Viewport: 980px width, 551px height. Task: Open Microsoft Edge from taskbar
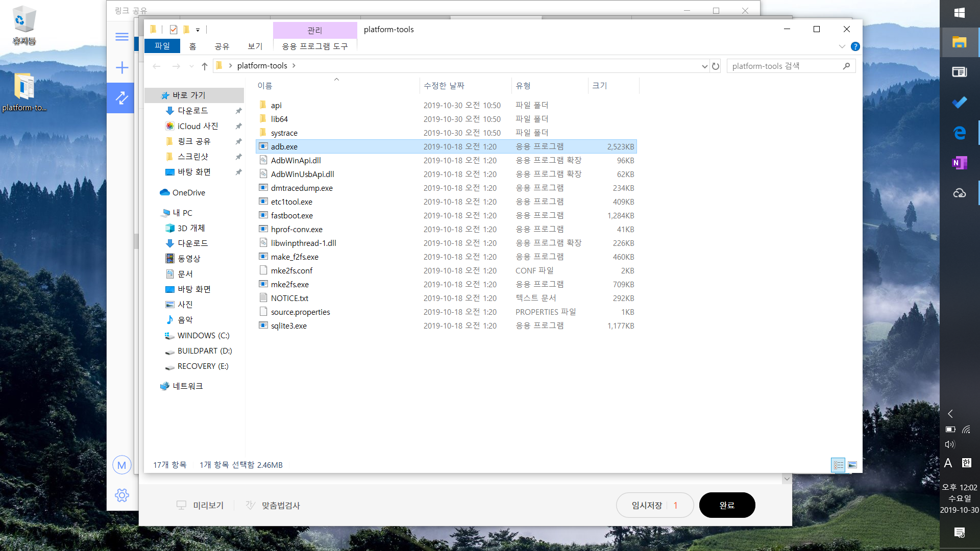pyautogui.click(x=959, y=133)
